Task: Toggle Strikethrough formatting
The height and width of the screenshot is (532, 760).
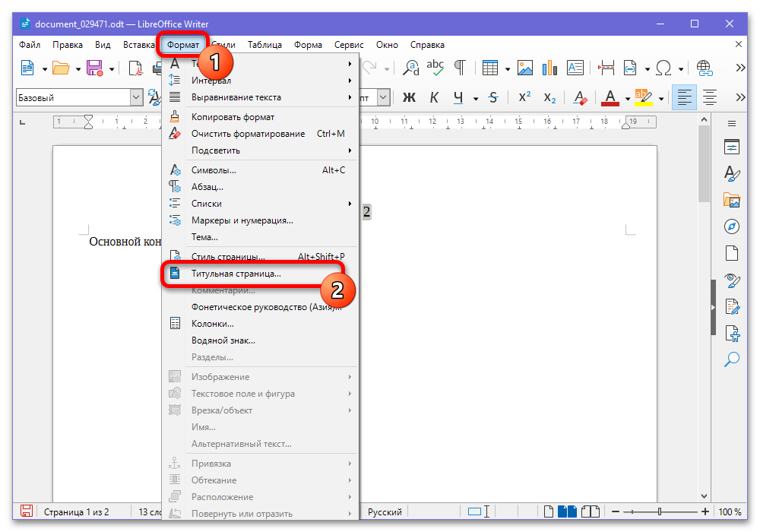Action: [493, 97]
